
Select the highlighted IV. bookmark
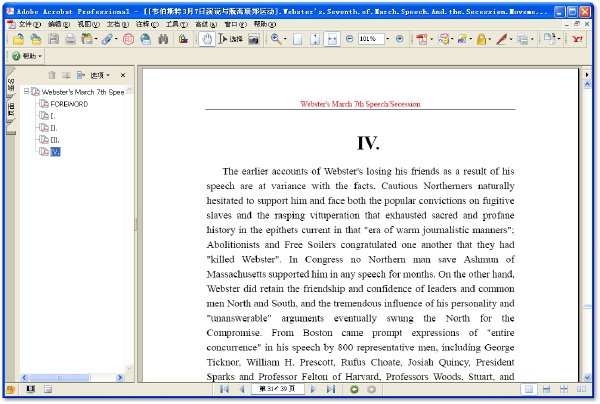[x=55, y=152]
